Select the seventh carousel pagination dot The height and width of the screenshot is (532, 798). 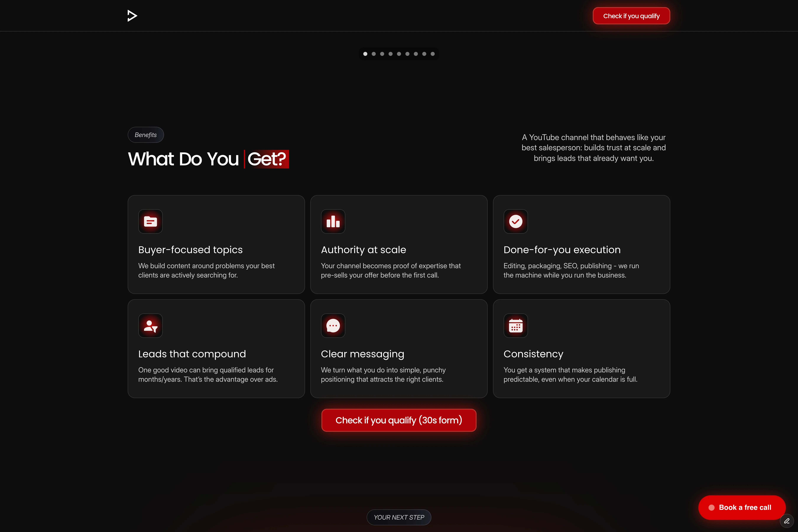tap(416, 54)
